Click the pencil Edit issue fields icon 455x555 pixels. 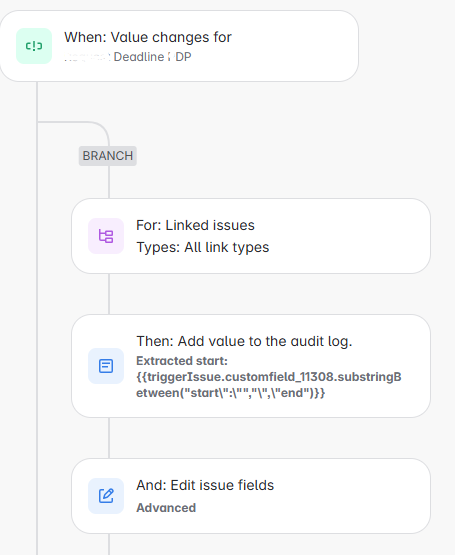(x=106, y=496)
